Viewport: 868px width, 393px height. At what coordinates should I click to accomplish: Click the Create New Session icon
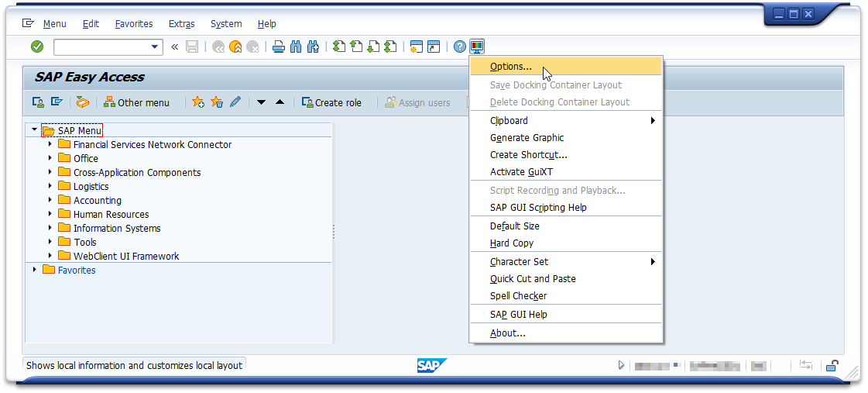point(417,47)
